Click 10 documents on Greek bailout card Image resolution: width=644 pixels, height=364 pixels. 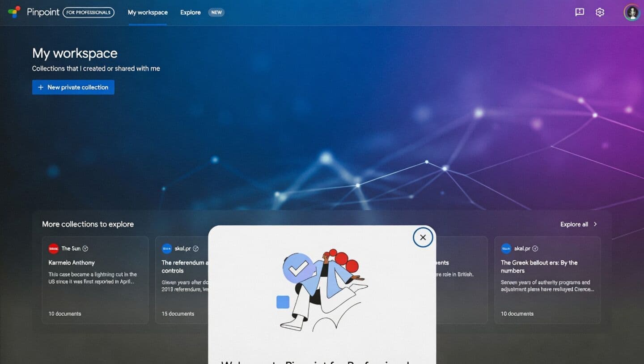[x=517, y=314]
